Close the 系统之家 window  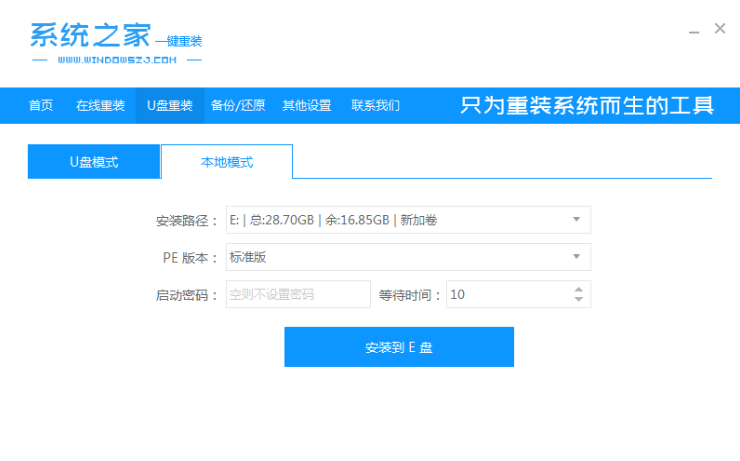pyautogui.click(x=720, y=29)
